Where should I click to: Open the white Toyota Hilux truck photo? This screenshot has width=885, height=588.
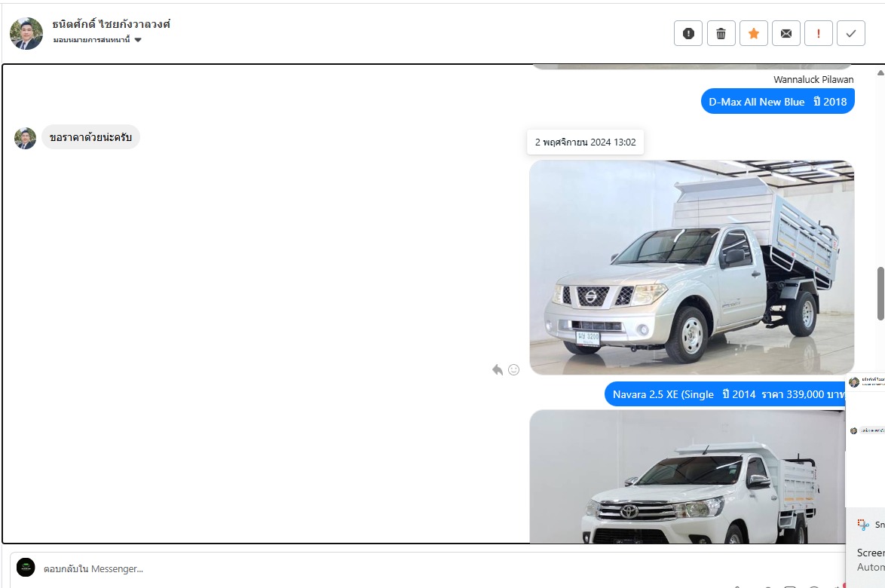pos(687,476)
